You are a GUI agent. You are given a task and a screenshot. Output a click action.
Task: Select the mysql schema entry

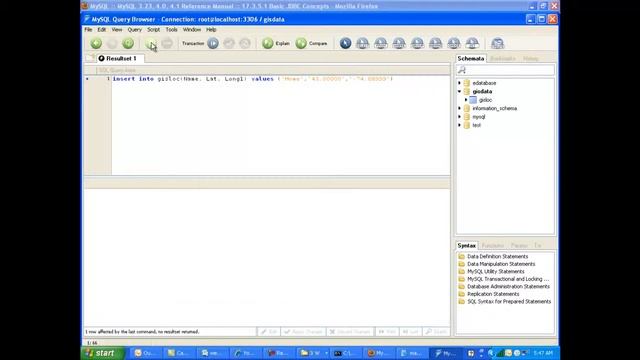tap(479, 117)
